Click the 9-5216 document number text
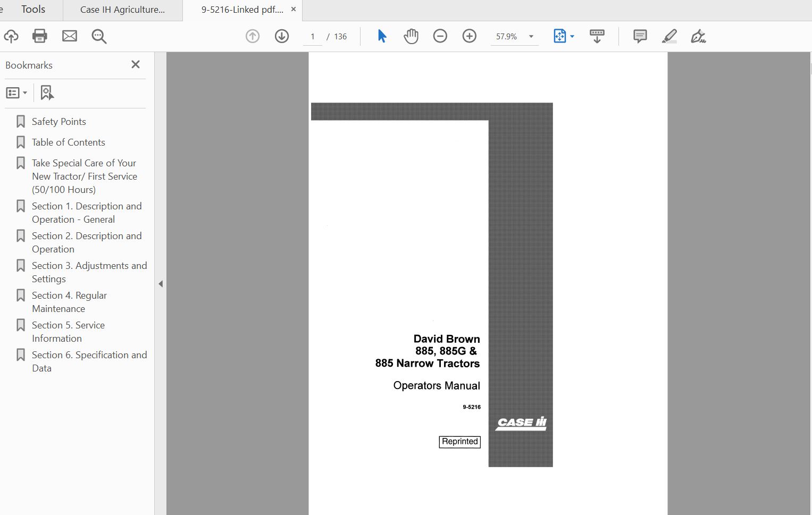 click(x=472, y=407)
